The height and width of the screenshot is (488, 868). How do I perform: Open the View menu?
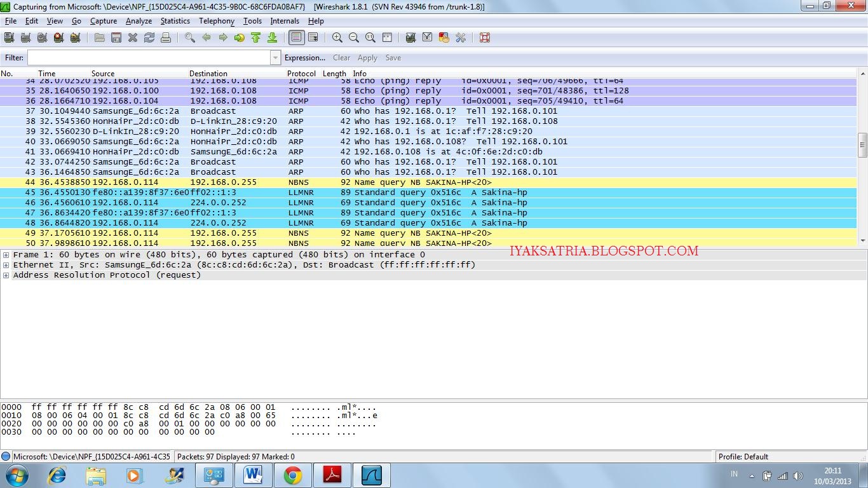click(55, 21)
